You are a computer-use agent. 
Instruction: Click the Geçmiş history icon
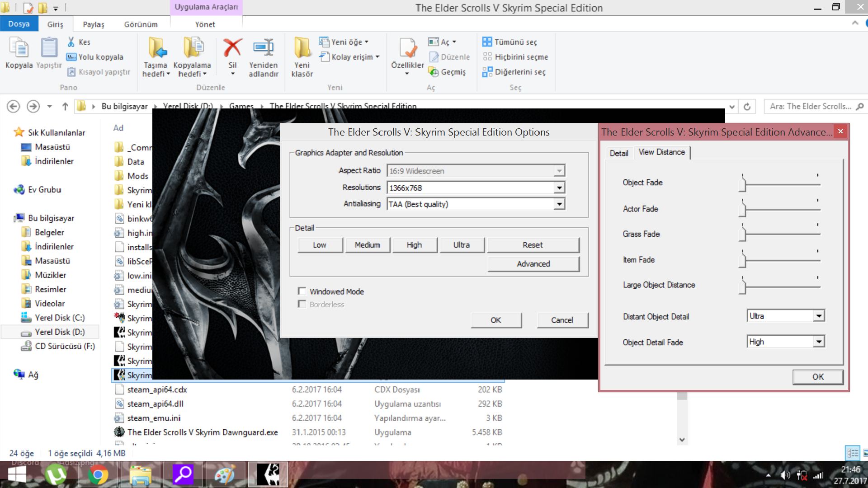coord(434,72)
